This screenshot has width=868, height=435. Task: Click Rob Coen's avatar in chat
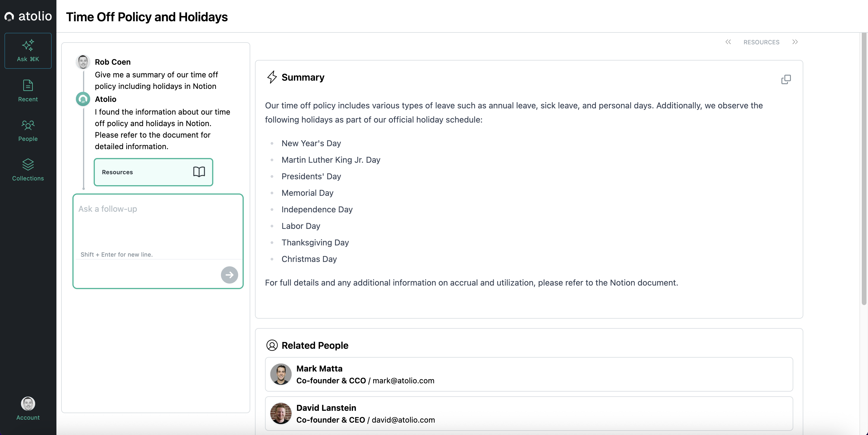click(83, 62)
